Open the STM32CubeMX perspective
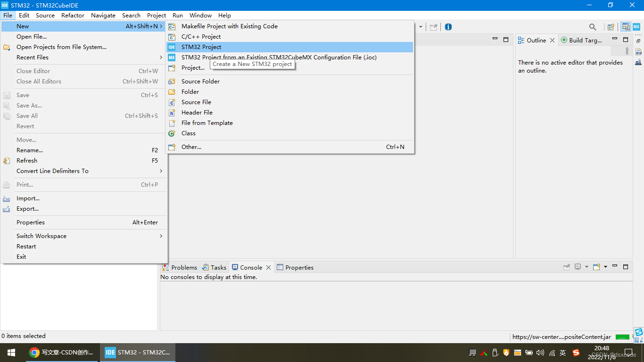This screenshot has height=362, width=644. 636,27
